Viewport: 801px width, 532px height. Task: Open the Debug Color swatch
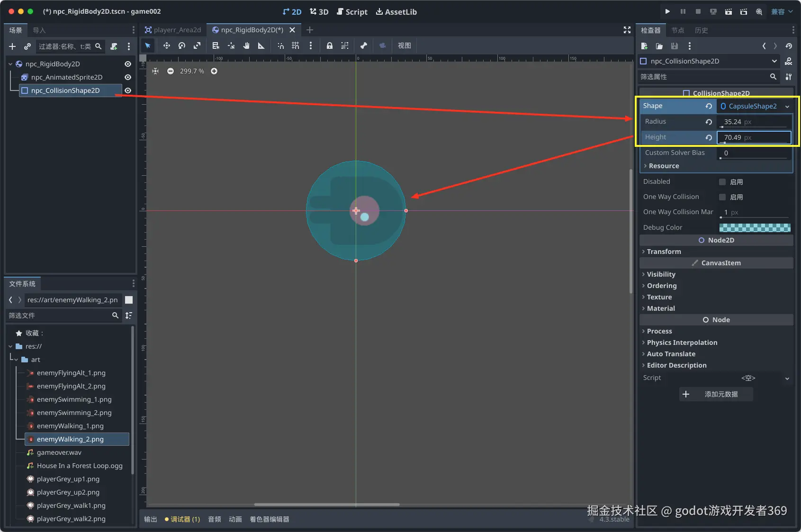click(x=755, y=227)
